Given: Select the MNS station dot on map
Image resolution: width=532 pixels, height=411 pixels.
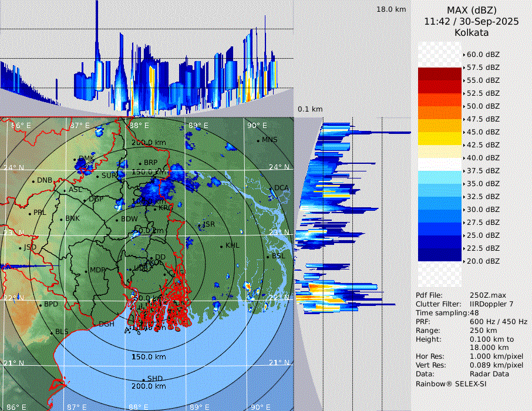Looking at the screenshot, I should pyautogui.click(x=258, y=140).
